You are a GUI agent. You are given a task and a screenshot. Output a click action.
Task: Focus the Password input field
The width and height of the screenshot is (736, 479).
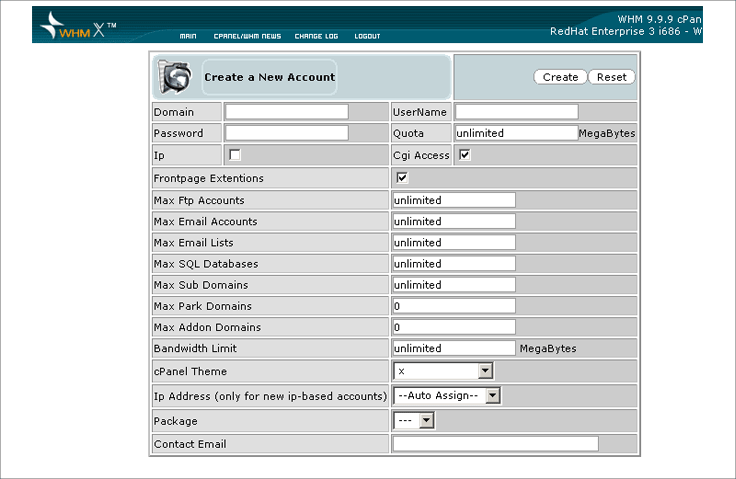[287, 133]
